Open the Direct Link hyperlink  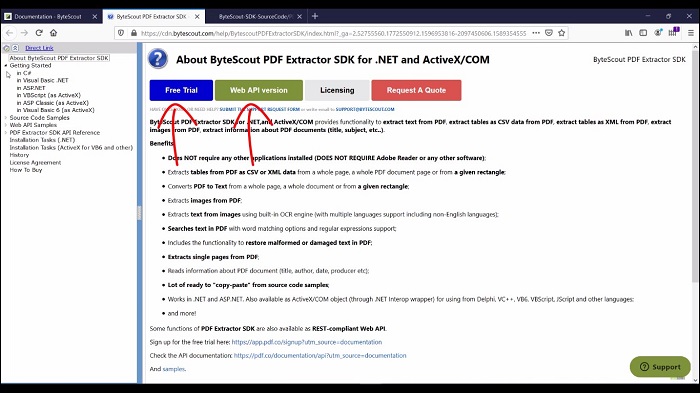coord(39,48)
